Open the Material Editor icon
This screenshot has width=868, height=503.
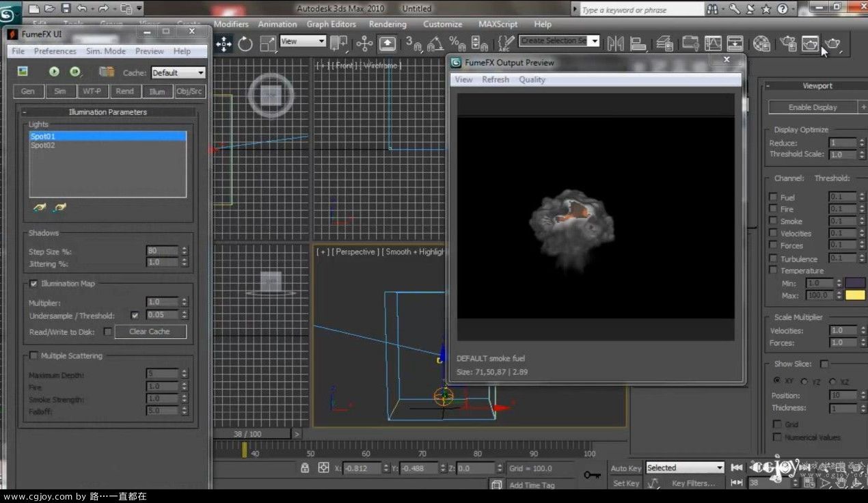[761, 44]
